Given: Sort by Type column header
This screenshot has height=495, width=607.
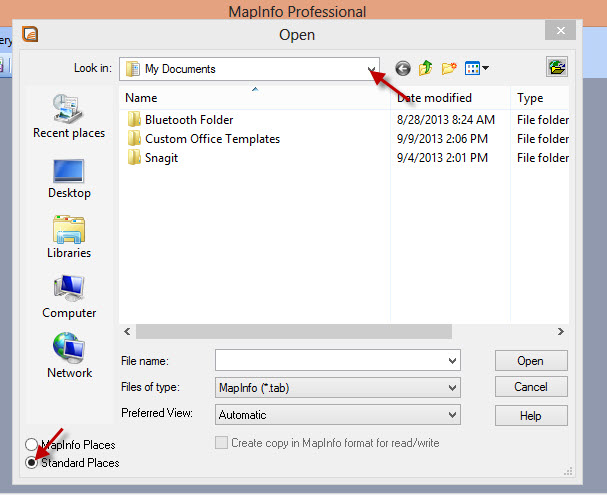Looking at the screenshot, I should 540,98.
